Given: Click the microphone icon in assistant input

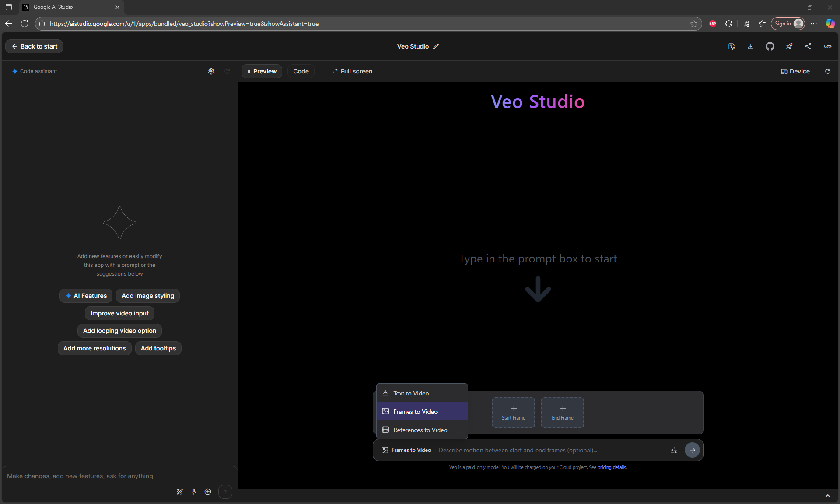Looking at the screenshot, I should click(x=194, y=492).
